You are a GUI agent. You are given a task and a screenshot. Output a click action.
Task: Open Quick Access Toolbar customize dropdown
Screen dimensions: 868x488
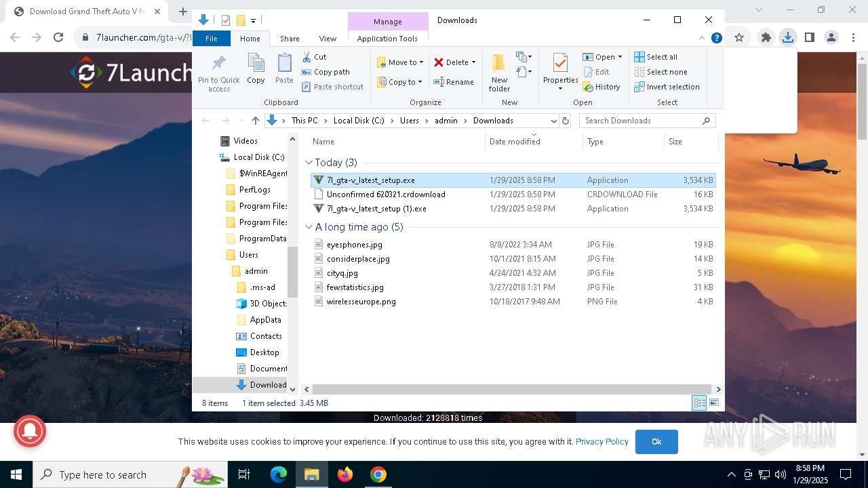pyautogui.click(x=253, y=21)
